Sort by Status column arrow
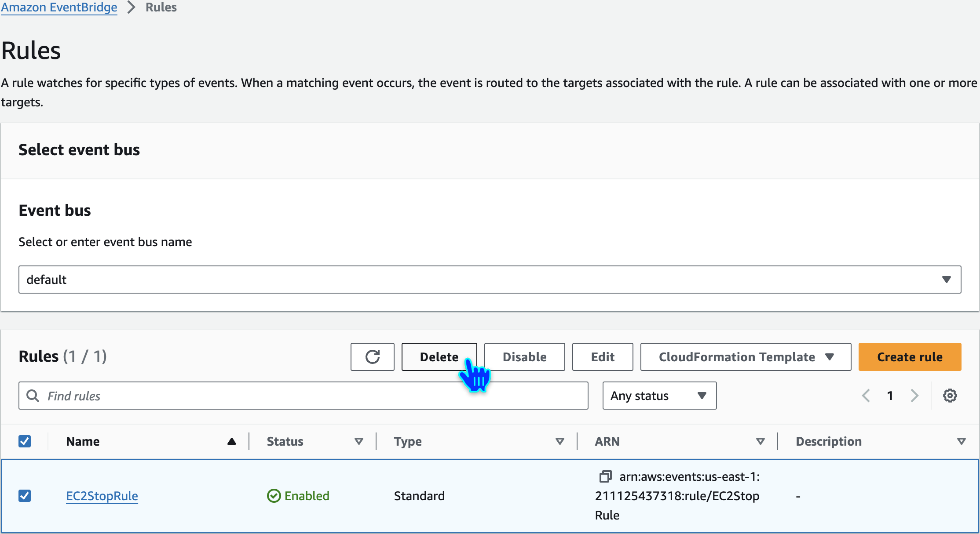The height and width of the screenshot is (534, 980). pos(358,441)
